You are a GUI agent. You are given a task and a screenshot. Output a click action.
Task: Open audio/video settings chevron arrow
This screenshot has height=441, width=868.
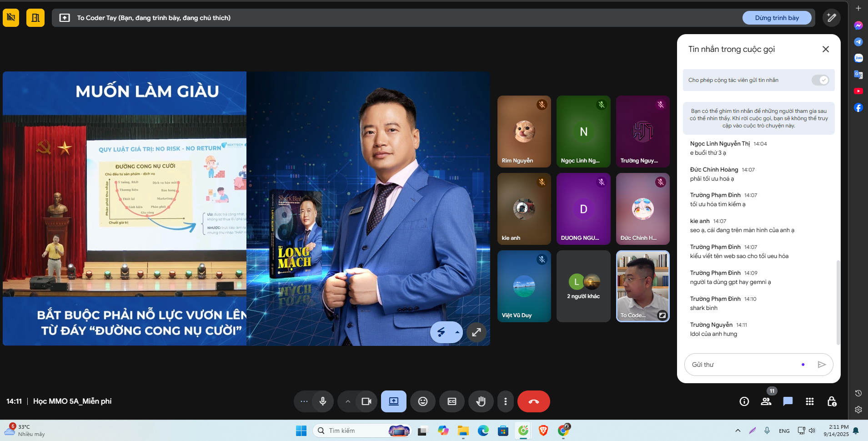coord(348,401)
